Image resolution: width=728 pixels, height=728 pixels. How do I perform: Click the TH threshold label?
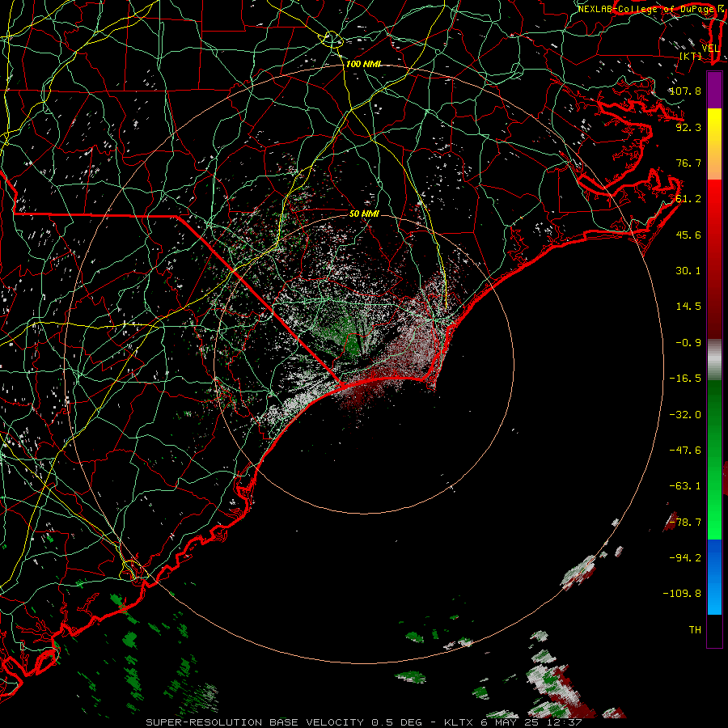[695, 630]
